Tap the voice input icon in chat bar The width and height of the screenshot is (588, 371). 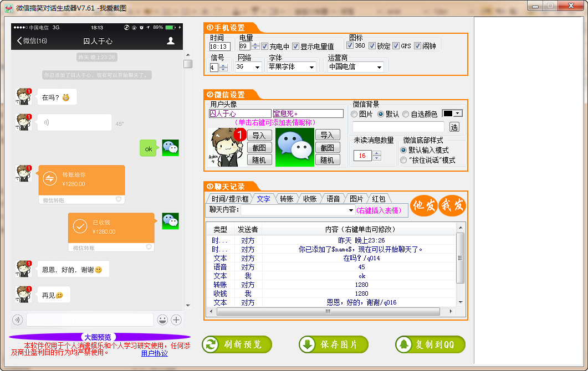click(x=18, y=320)
